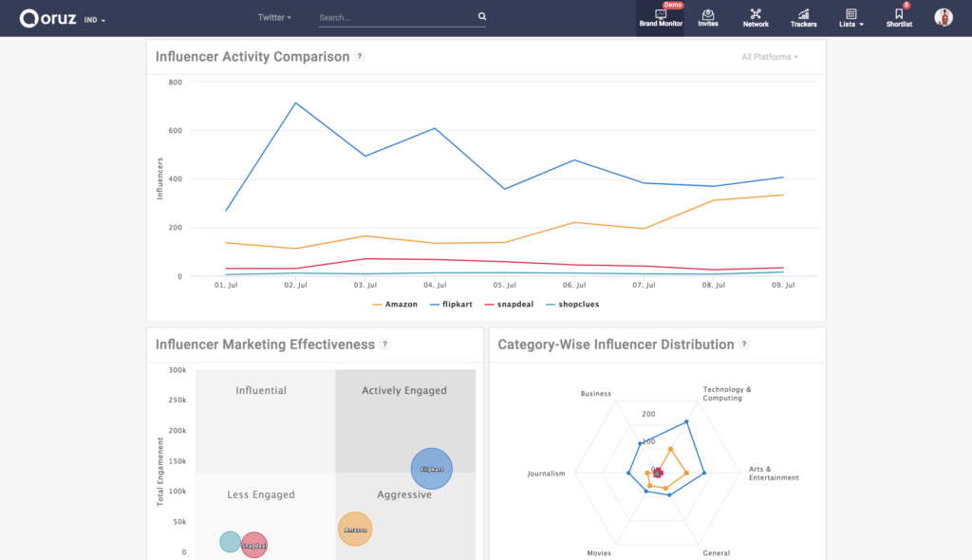This screenshot has height=560, width=972.
Task: Open the Brand Monitor tab
Action: 661,18
